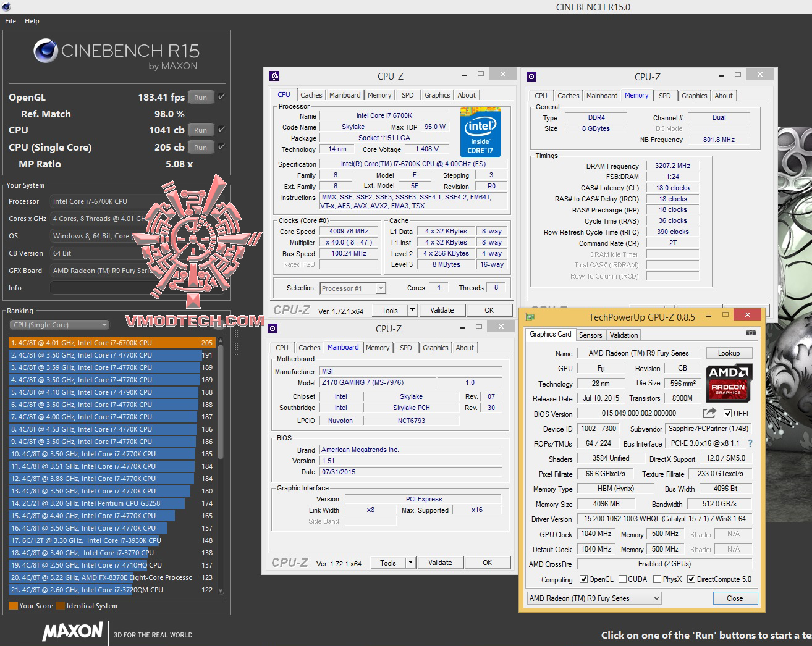812x646 pixels.
Task: Select ranking row 20 AMD FX-8370E
Action: pos(112,577)
